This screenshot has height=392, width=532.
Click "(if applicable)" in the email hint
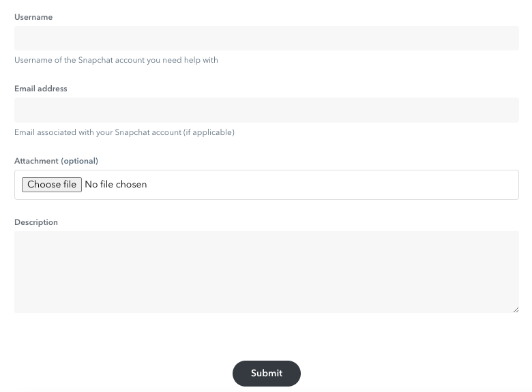[209, 132]
